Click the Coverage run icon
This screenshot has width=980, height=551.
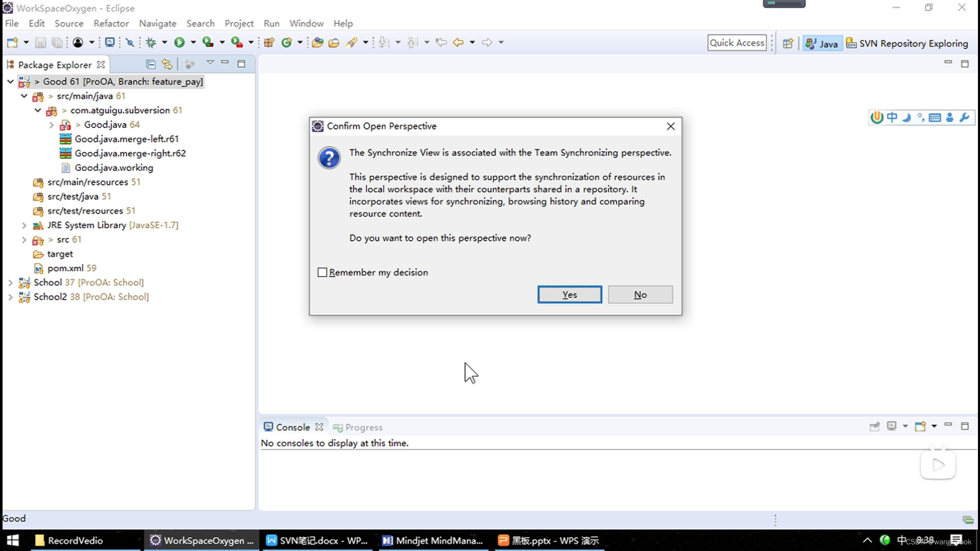(x=208, y=42)
